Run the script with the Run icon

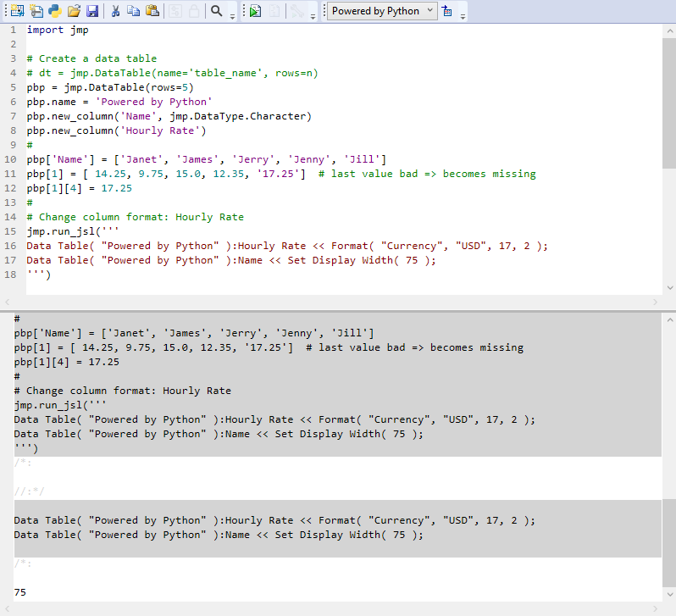coord(255,11)
